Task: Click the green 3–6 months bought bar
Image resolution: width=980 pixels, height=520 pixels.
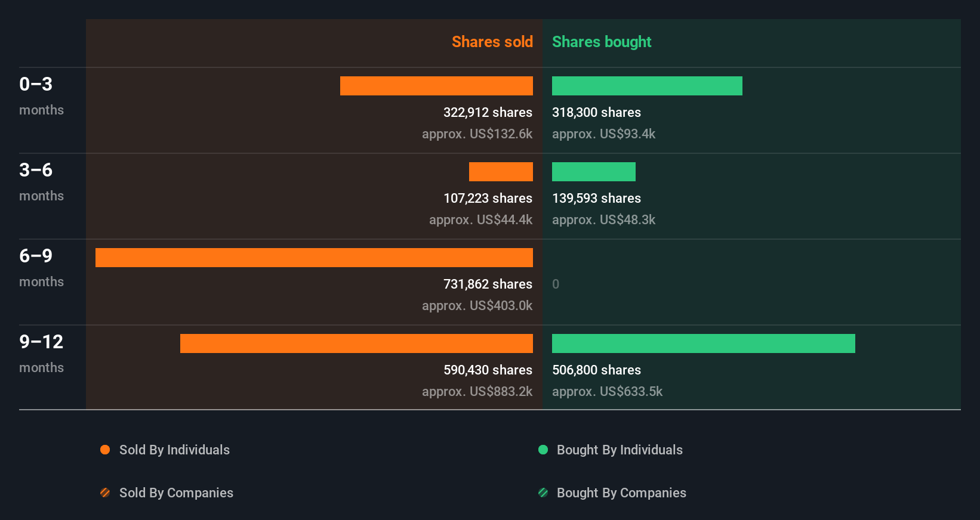Action: coord(594,172)
